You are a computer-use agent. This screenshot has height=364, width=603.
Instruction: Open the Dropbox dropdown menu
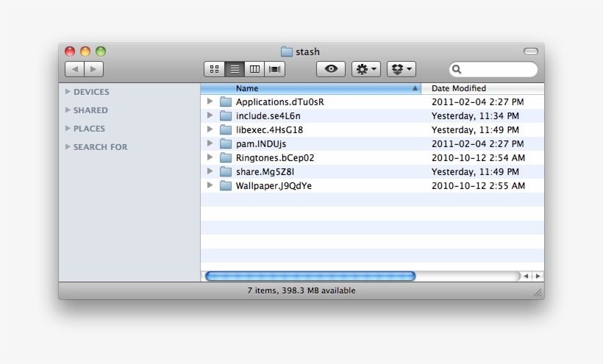[x=402, y=69]
